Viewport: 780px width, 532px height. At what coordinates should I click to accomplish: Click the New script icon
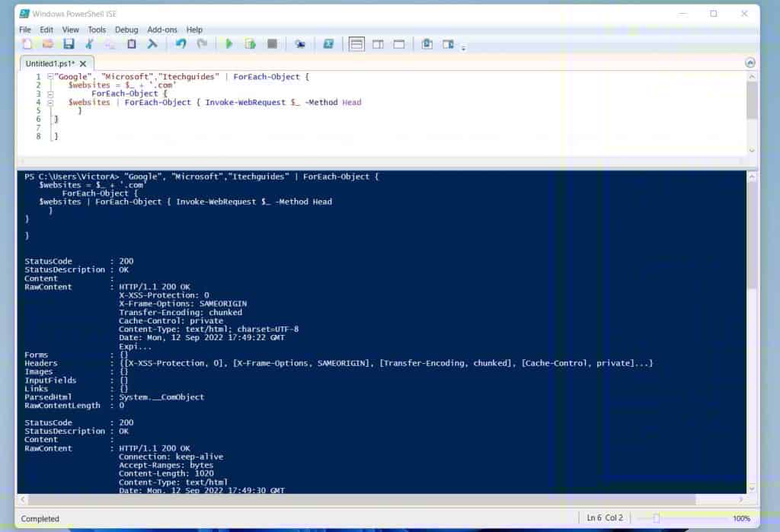tap(27, 44)
